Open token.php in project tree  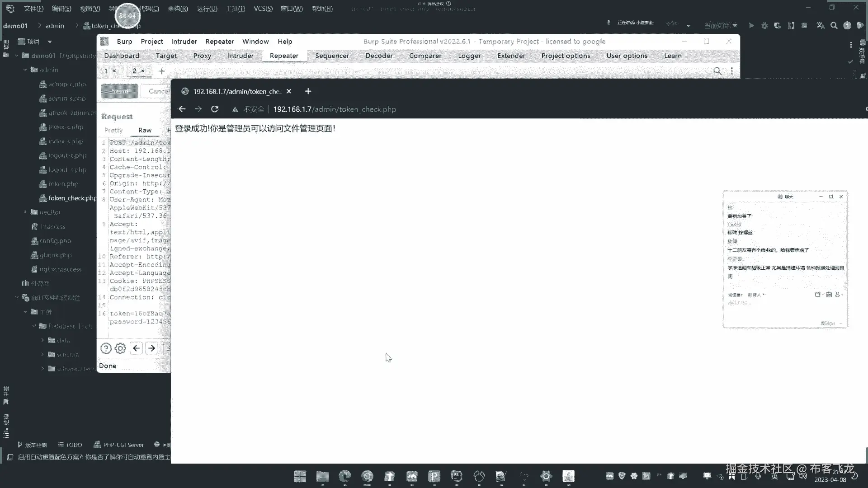coord(63,184)
